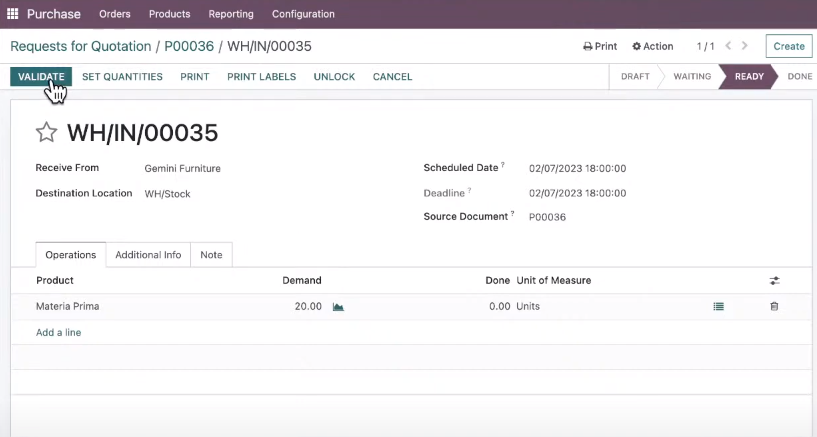Screen dimensions: 817x437
Task: Select the Done status stage
Action: (799, 77)
